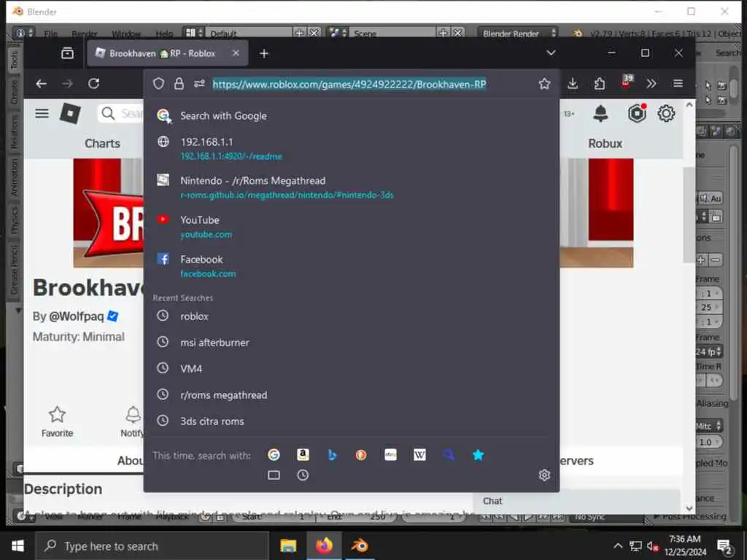Viewport: 747px width, 560px height.
Task: Select recent search 'msi afterburner'
Action: point(351,343)
